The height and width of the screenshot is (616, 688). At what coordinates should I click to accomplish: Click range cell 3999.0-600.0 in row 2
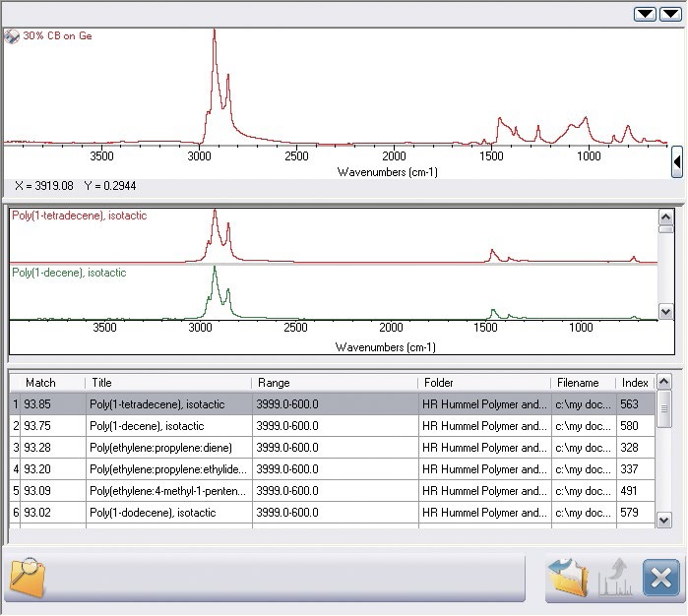tap(336, 425)
